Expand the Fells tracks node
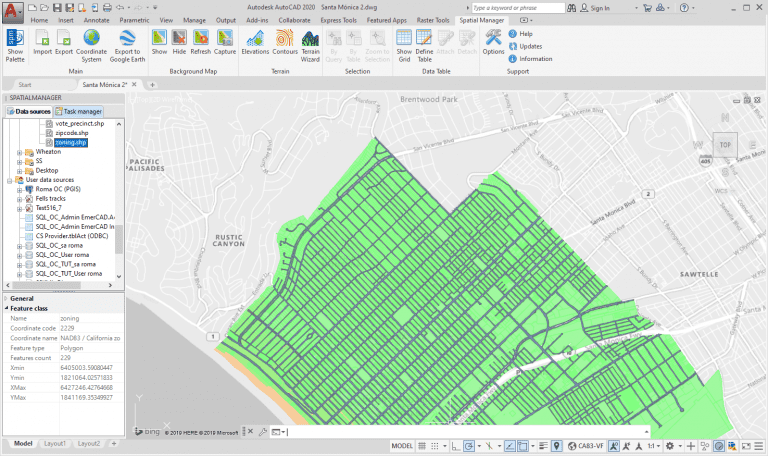Image resolution: width=768 pixels, height=456 pixels. [x=20, y=199]
